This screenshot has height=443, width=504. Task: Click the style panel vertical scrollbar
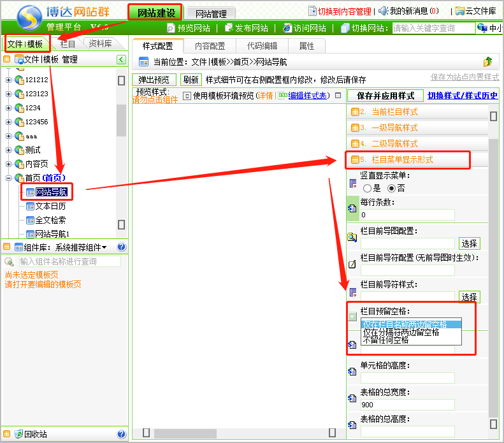pos(493,268)
